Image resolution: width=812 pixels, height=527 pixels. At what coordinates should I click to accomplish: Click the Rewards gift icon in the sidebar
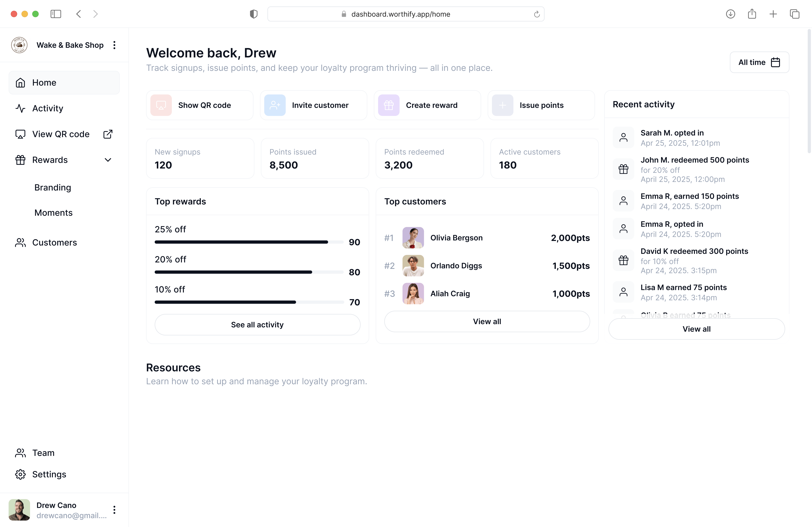coord(20,160)
